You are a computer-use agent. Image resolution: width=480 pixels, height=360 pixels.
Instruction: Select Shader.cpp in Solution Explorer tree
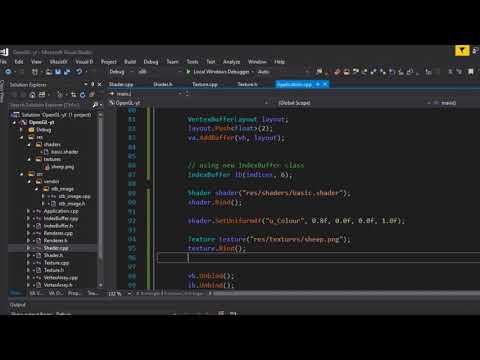pyautogui.click(x=56, y=248)
